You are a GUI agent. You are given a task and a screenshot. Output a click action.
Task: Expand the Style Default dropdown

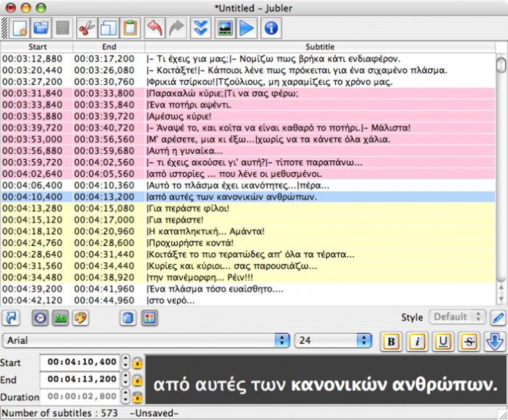point(458,316)
